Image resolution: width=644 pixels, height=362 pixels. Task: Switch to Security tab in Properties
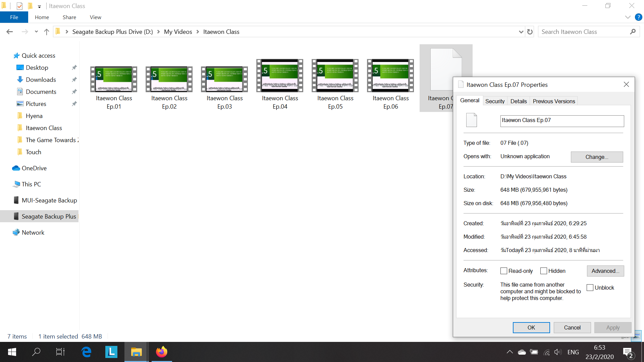[x=495, y=101]
